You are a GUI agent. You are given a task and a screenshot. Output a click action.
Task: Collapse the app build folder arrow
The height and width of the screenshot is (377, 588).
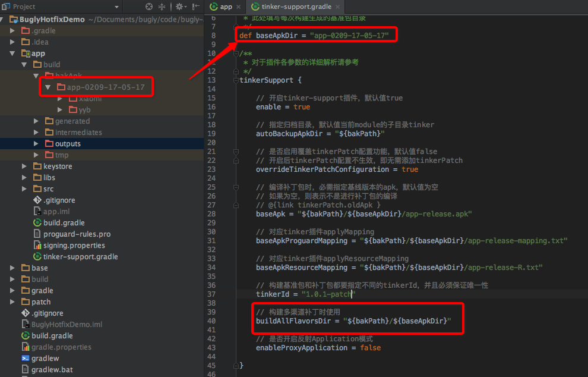[x=24, y=65]
